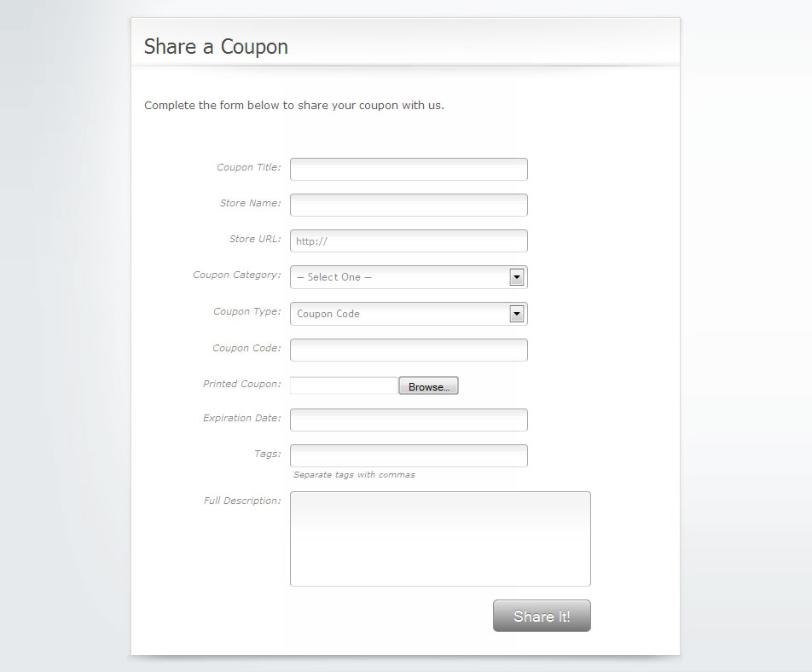Click the 'Share a Coupon' page heading
The image size is (812, 672).
[x=215, y=47]
